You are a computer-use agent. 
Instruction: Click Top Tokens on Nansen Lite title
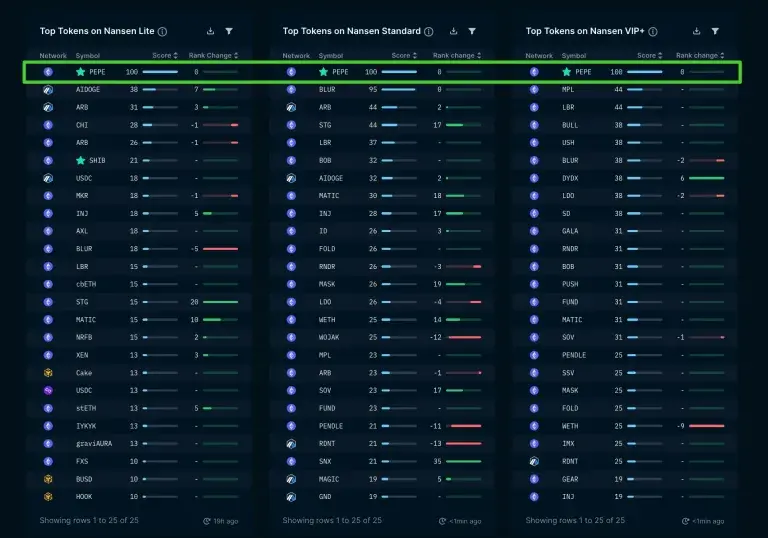97,31
